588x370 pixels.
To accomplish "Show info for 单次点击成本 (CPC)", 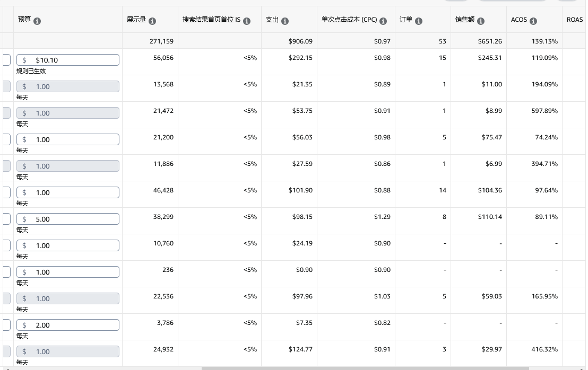I will coord(383,21).
